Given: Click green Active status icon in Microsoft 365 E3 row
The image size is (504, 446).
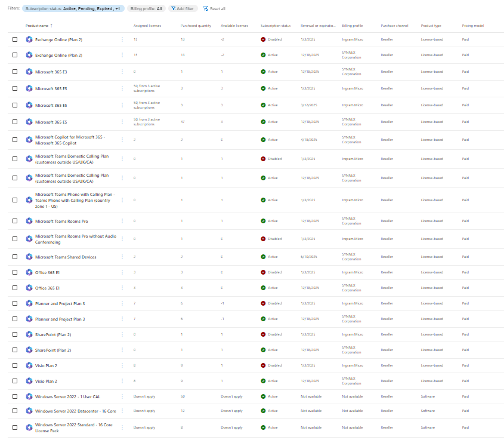Looking at the screenshot, I should click(x=263, y=72).
